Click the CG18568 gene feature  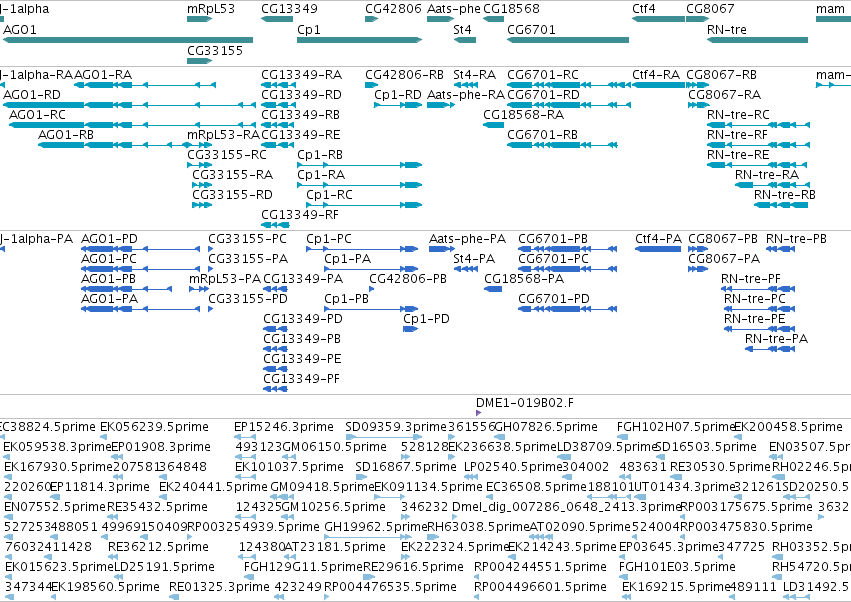(x=493, y=19)
